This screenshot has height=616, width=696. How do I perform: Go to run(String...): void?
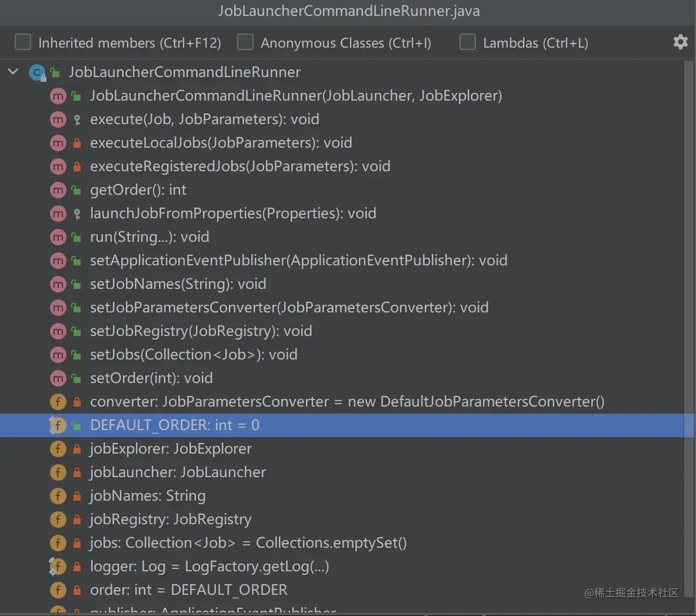pyautogui.click(x=149, y=237)
